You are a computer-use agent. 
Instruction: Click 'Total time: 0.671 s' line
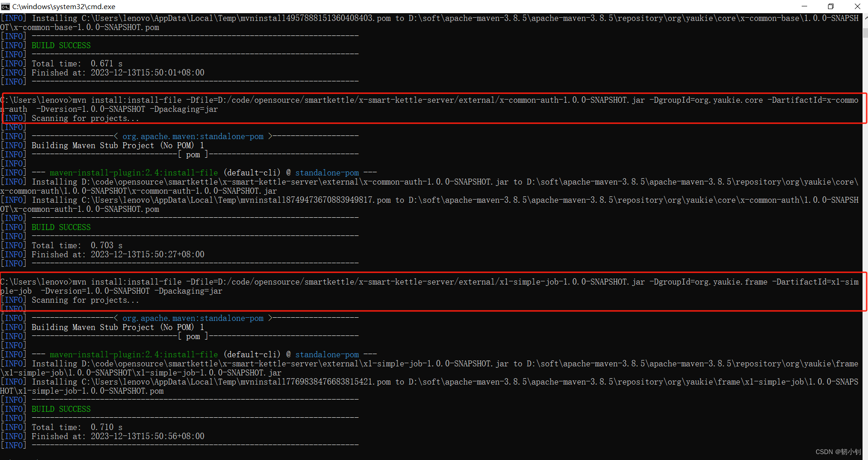point(77,64)
